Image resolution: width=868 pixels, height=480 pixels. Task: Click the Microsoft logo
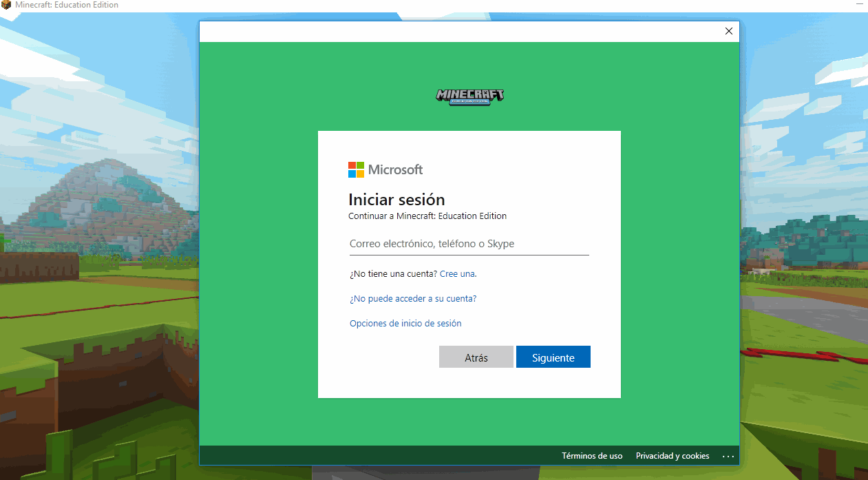(x=385, y=169)
